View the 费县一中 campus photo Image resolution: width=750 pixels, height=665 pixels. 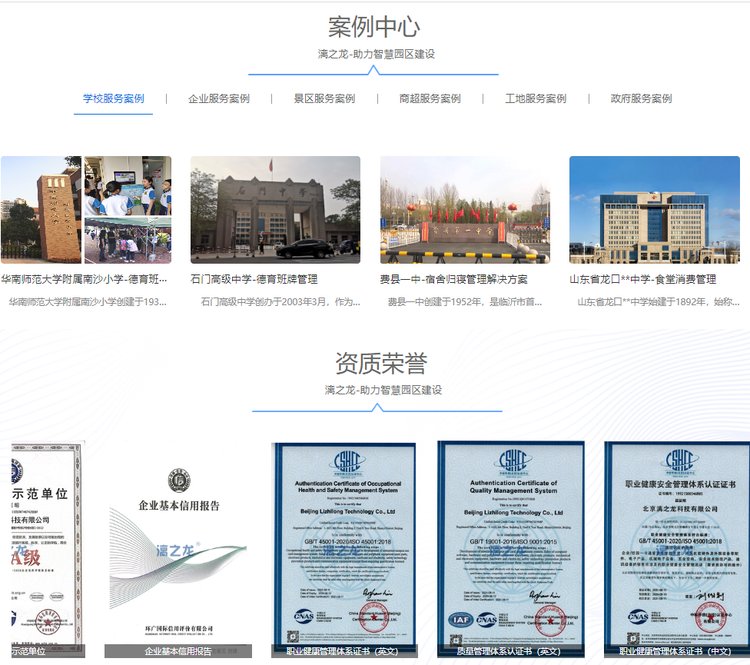465,209
